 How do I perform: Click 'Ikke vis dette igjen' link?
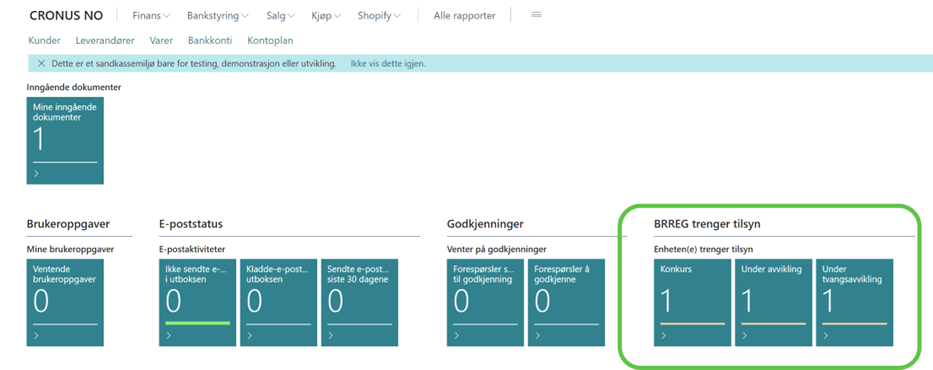(388, 63)
